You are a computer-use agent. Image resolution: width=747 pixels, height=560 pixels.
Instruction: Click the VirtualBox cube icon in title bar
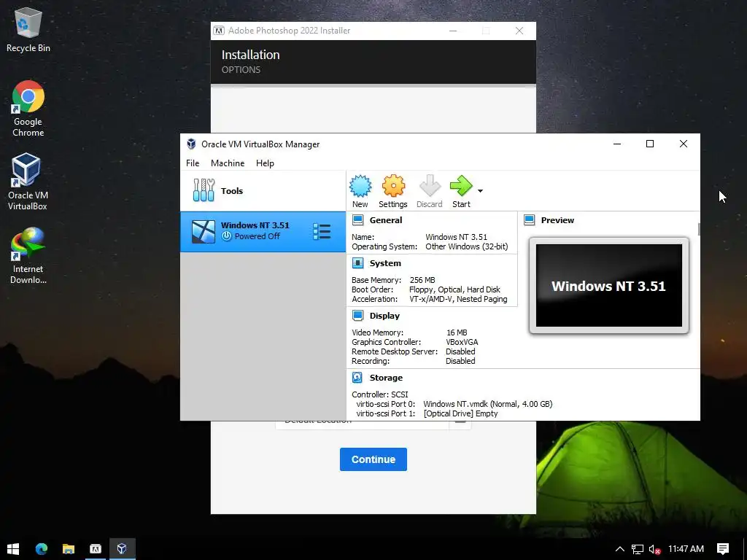point(192,144)
